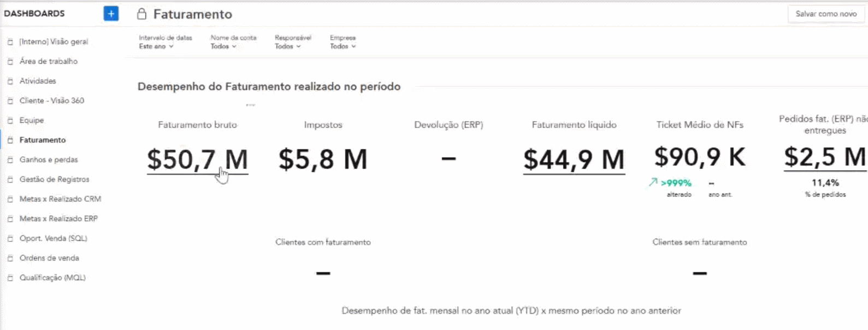The image size is (868, 330).
Task: Click the green trend arrow under Ticket Médio
Action: click(653, 182)
